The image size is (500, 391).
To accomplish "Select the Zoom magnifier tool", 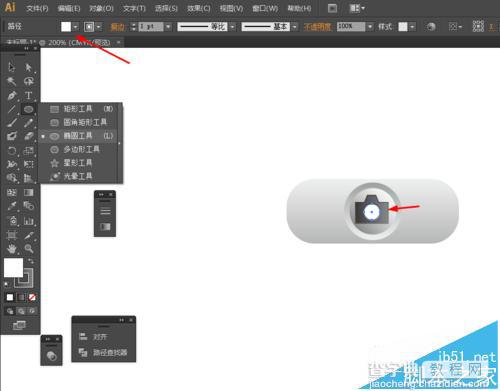I will pyautogui.click(x=28, y=249).
